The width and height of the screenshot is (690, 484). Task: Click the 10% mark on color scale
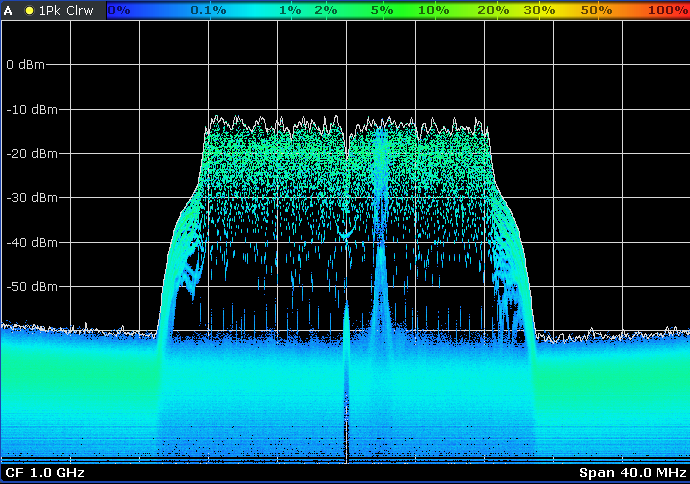pos(433,9)
